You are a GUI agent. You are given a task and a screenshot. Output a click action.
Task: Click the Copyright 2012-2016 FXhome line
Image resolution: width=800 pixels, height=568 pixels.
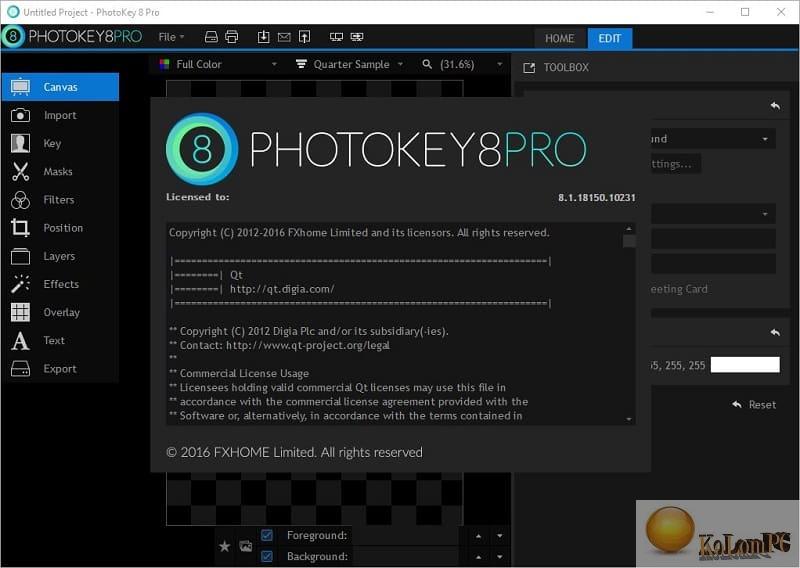pyautogui.click(x=359, y=233)
